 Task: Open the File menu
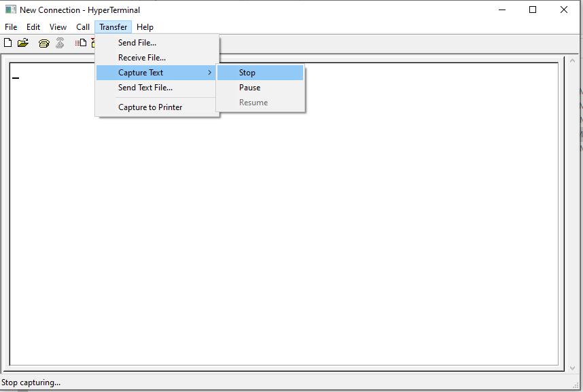10,26
